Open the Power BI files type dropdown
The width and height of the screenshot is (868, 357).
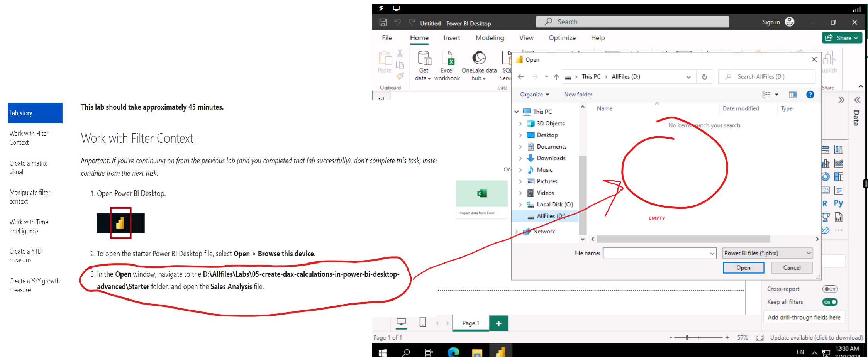(x=768, y=253)
